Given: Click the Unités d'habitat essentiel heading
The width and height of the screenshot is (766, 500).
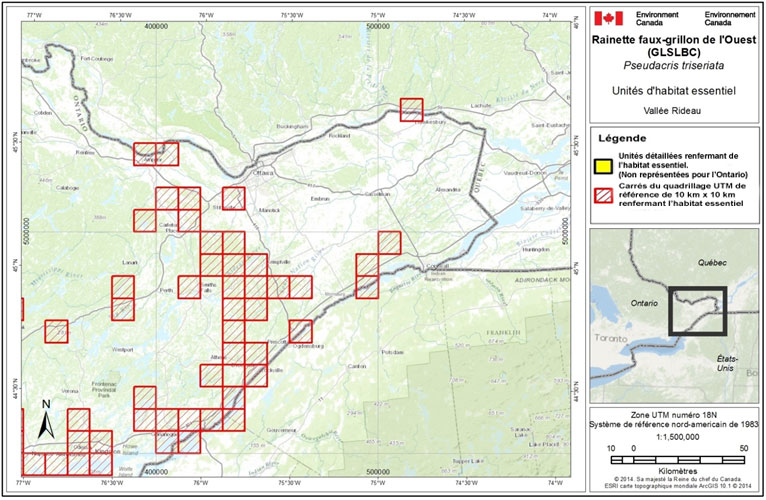Looking at the screenshot, I should point(676,91).
